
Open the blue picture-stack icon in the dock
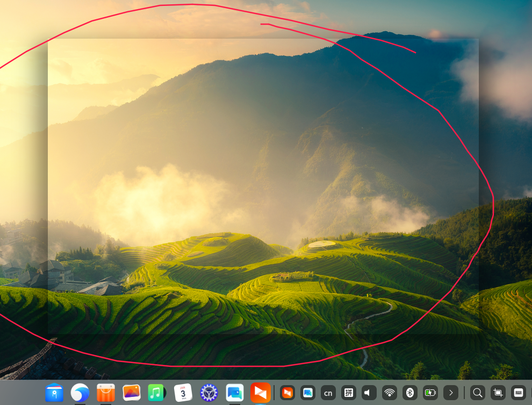coord(235,393)
